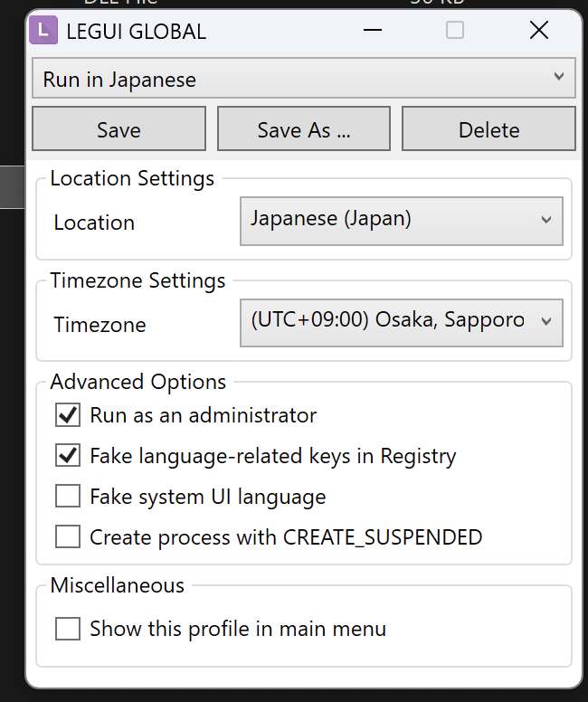Minimize the LEGUI GLOBAL window
The width and height of the screenshot is (588, 702).
373,31
